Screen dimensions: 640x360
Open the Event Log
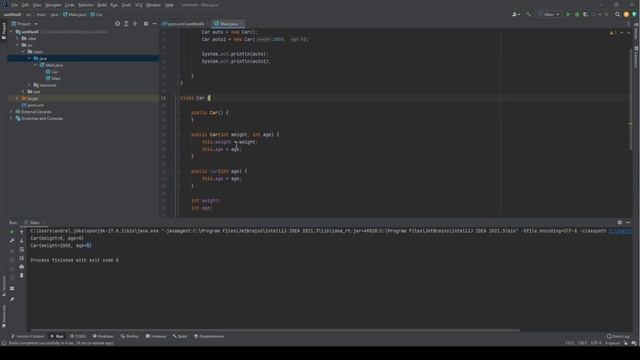pos(618,336)
